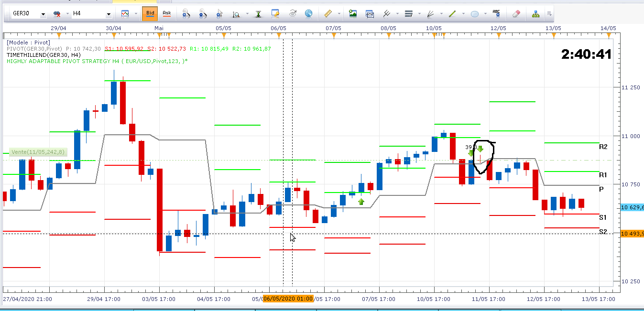
Task: Select the ABC text label tool
Action: tap(496, 13)
